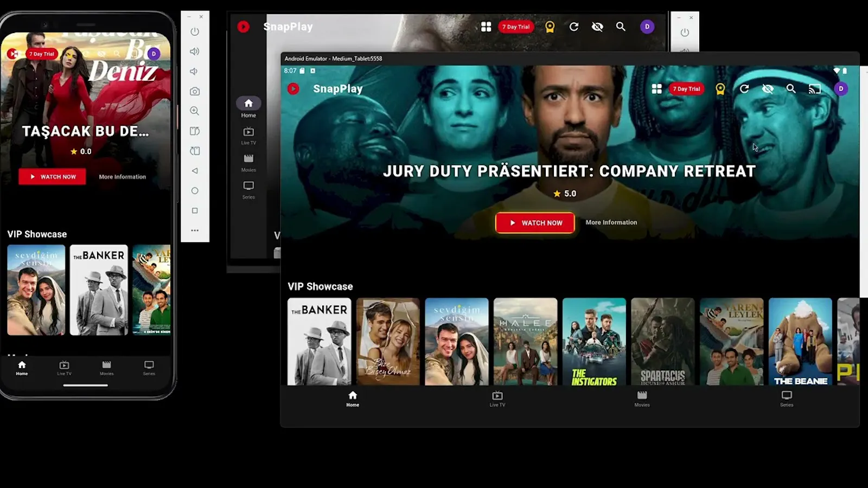Click 7 Day Trial in the back SnapPlay window
Viewport: 868px width, 488px height.
(516, 27)
